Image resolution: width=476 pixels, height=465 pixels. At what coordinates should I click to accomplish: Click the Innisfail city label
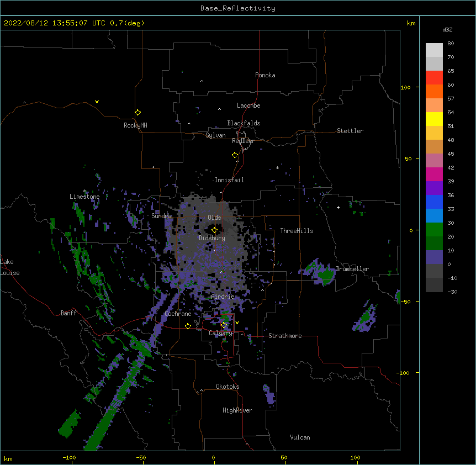(229, 180)
